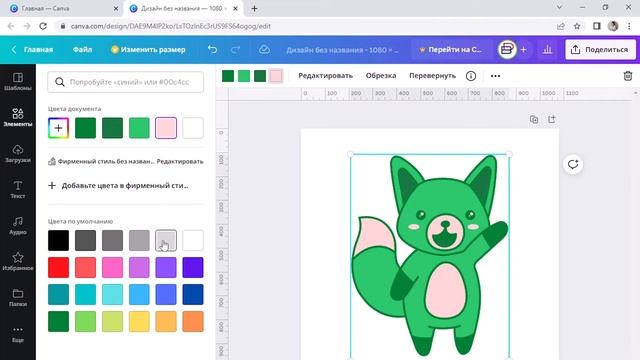Click the comment bubble icon beside canvas
Image resolution: width=640 pixels, height=360 pixels.
[x=573, y=164]
